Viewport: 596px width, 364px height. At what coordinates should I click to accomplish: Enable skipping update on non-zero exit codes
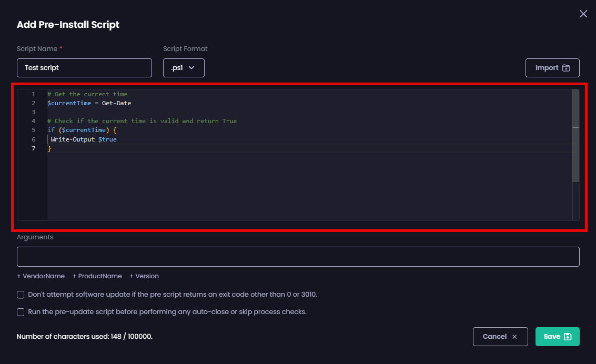(21, 295)
